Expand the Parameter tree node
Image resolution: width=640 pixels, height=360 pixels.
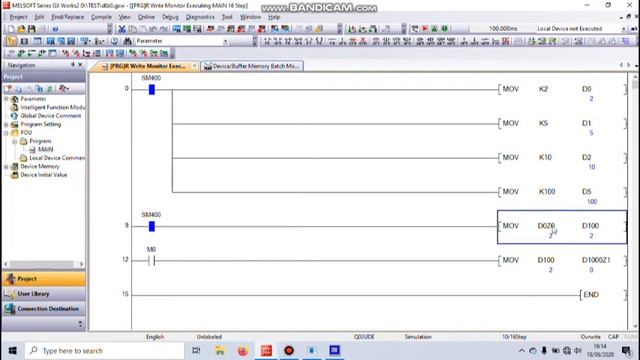(6, 99)
